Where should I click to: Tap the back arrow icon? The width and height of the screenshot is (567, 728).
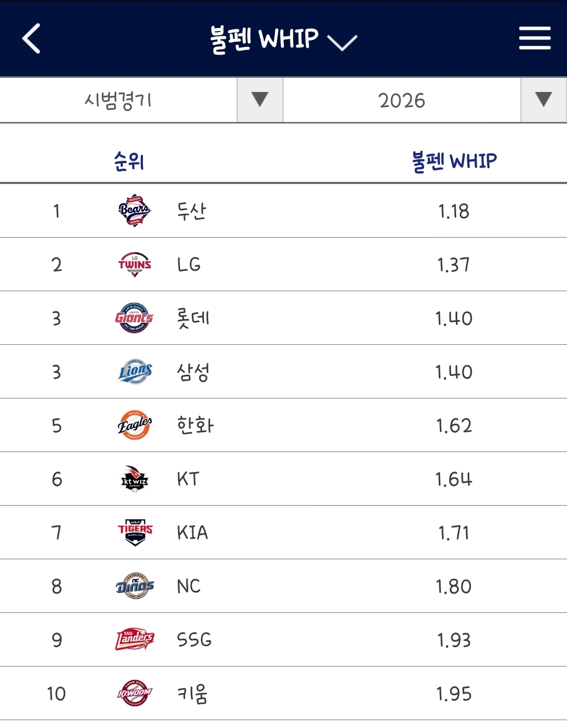[32, 38]
